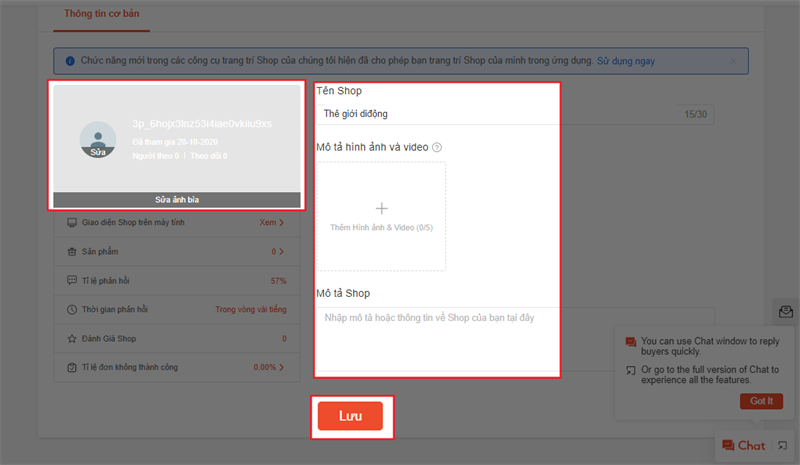Click the Lưu save button
This screenshot has height=465, width=800.
tap(350, 416)
